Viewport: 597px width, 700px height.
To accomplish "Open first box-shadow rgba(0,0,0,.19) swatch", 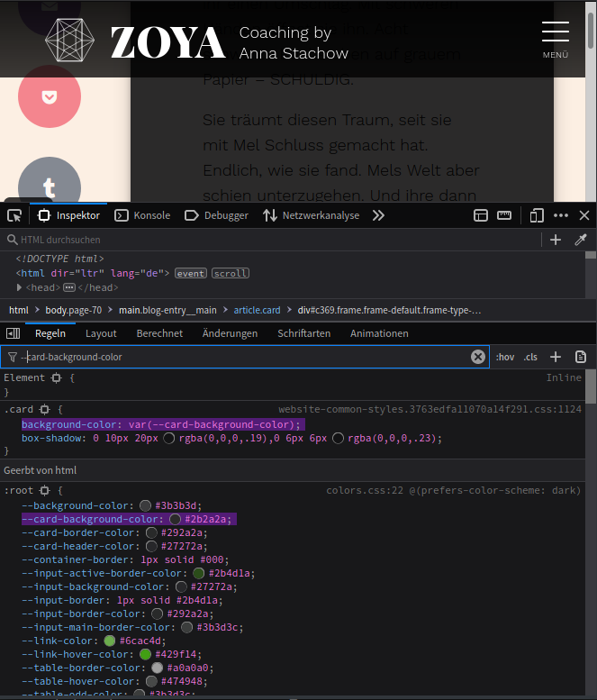I will (168, 439).
